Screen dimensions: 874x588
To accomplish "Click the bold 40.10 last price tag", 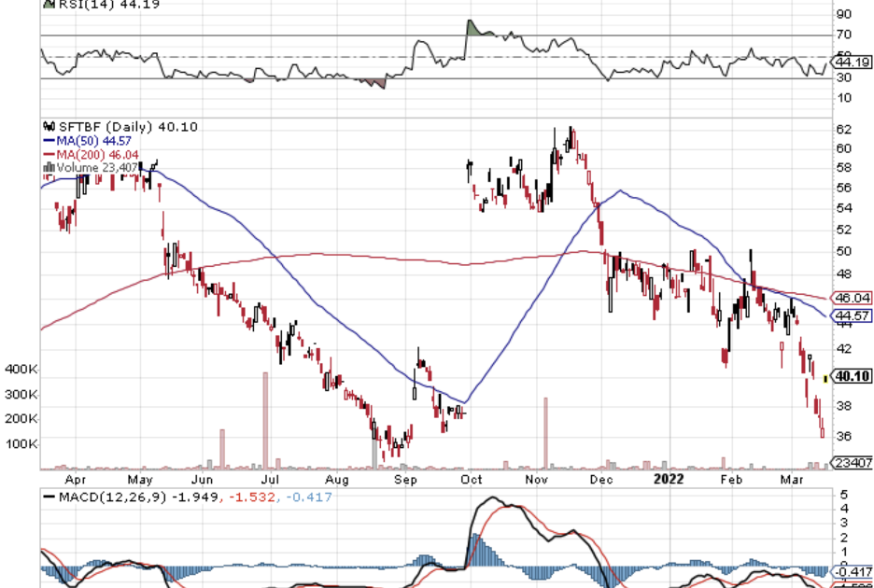I will (853, 376).
